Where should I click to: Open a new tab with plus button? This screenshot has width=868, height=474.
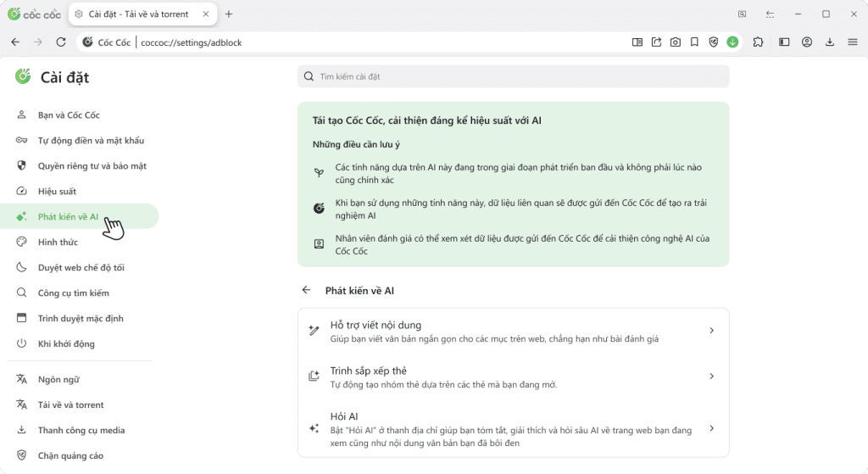229,14
